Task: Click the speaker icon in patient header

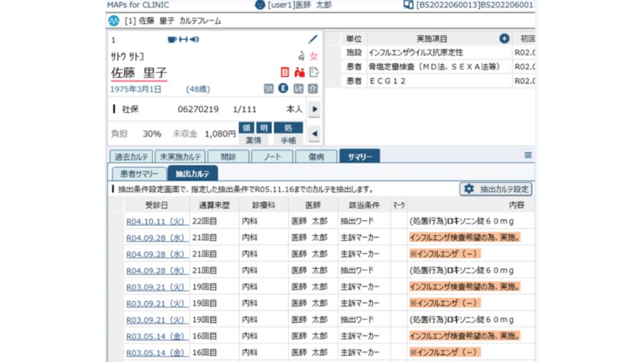Action: pos(194,40)
